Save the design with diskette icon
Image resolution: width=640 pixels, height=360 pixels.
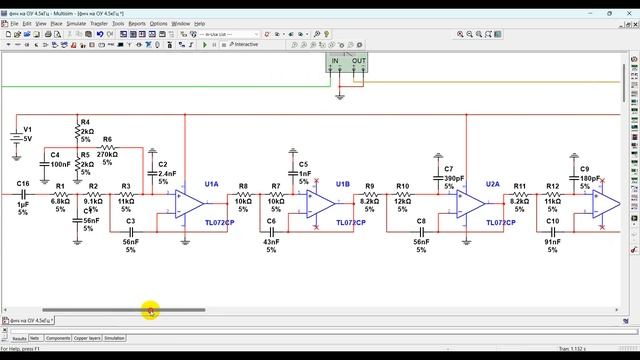[37, 34]
